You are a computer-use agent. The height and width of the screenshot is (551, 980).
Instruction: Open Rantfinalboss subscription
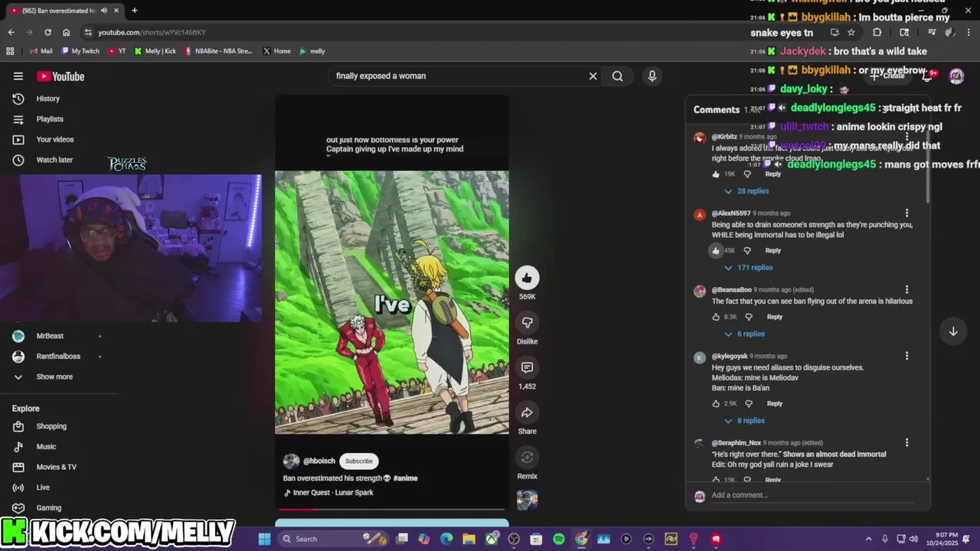[x=58, y=357]
